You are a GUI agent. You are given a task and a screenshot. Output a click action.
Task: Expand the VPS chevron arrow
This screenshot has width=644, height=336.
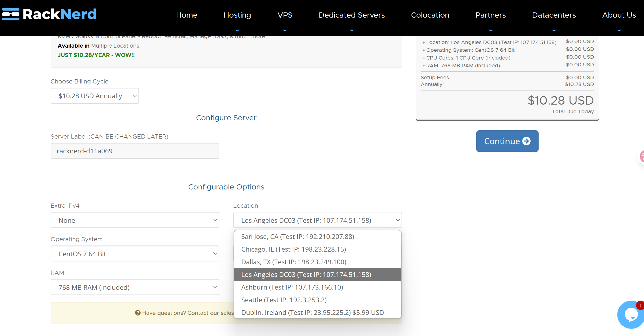[285, 30]
